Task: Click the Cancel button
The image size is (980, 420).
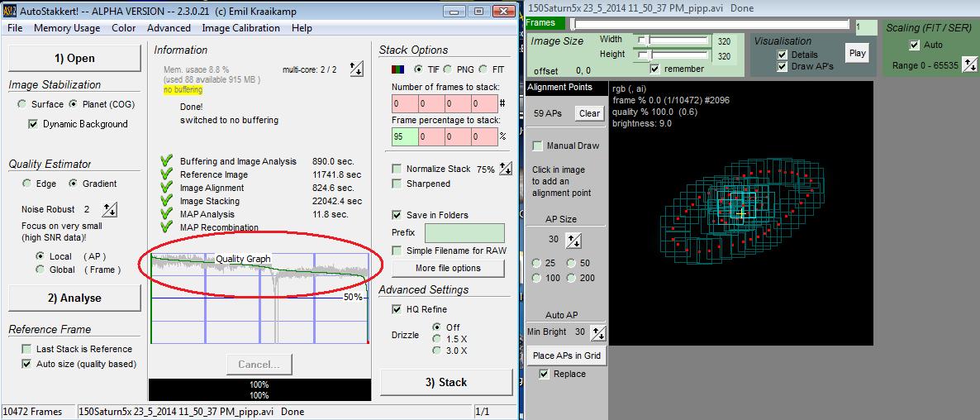Action: pyautogui.click(x=259, y=365)
